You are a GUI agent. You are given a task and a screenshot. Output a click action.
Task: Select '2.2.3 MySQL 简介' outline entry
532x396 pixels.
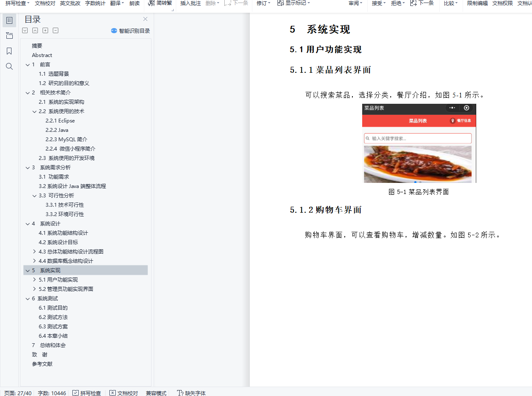pos(66,140)
